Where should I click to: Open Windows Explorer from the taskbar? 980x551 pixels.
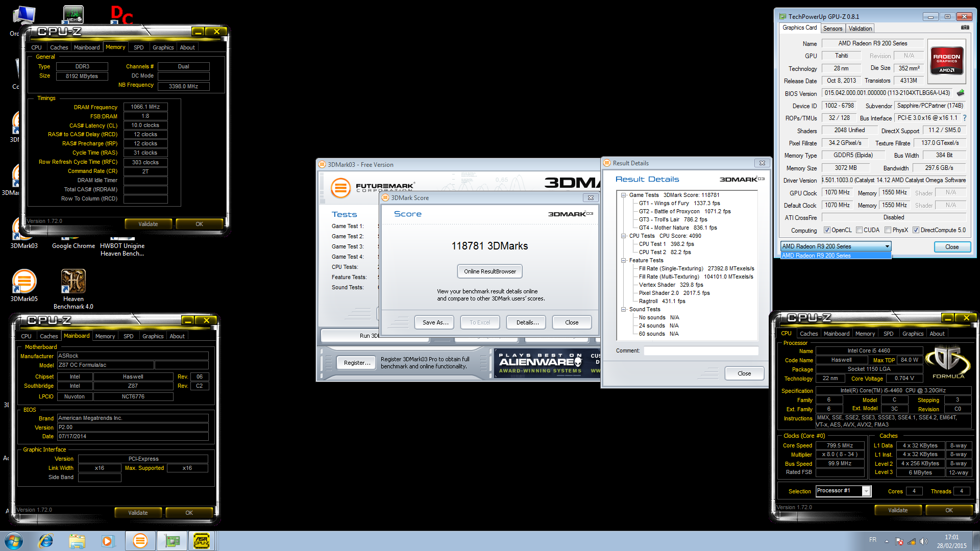coord(77,541)
